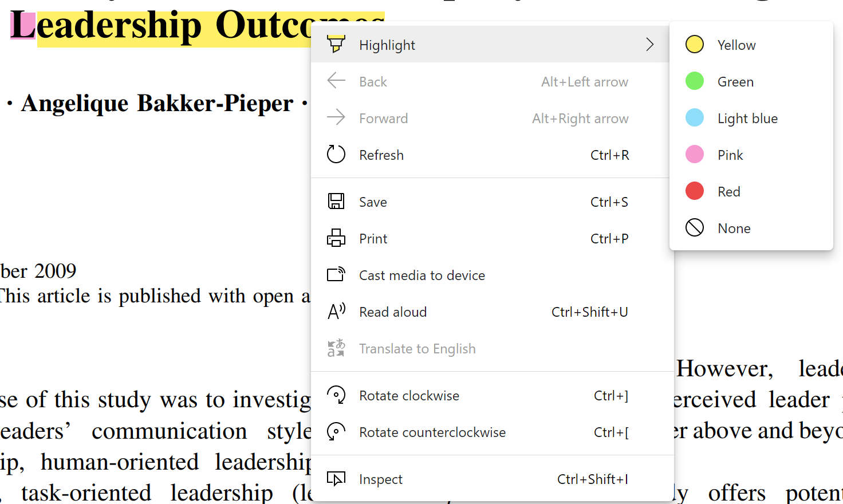The height and width of the screenshot is (504, 843).
Task: Click the Rotate clockwise icon
Action: coord(336,395)
